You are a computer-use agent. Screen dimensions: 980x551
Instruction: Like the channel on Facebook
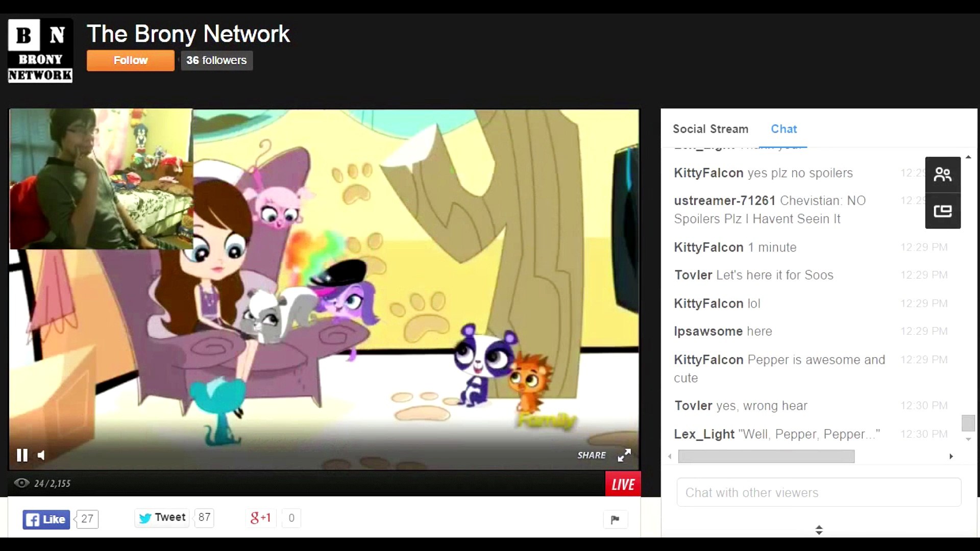tap(46, 519)
